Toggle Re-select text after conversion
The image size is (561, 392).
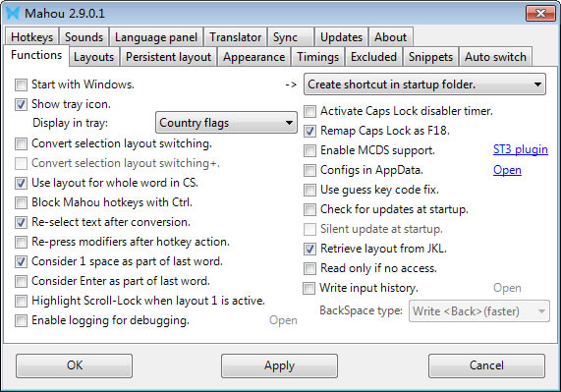[21, 222]
